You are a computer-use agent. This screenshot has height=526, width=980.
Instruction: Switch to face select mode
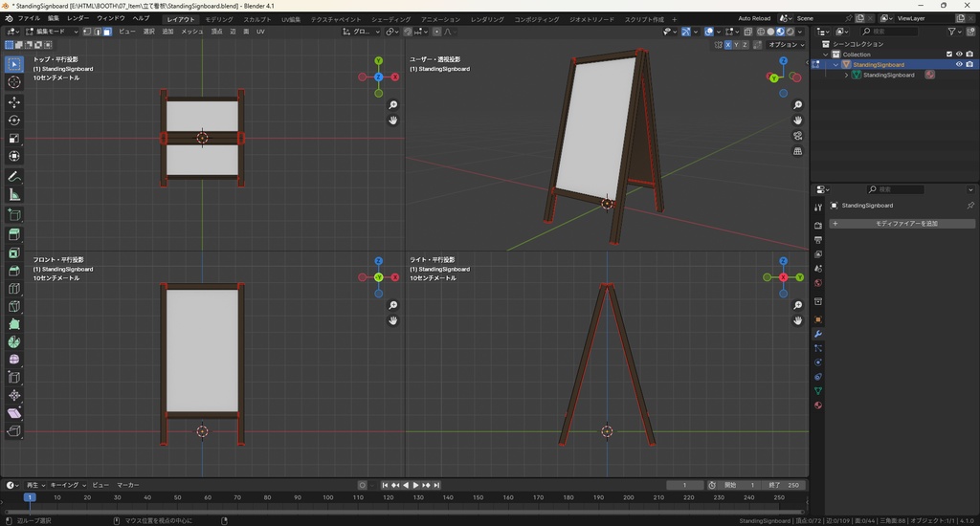[107, 32]
